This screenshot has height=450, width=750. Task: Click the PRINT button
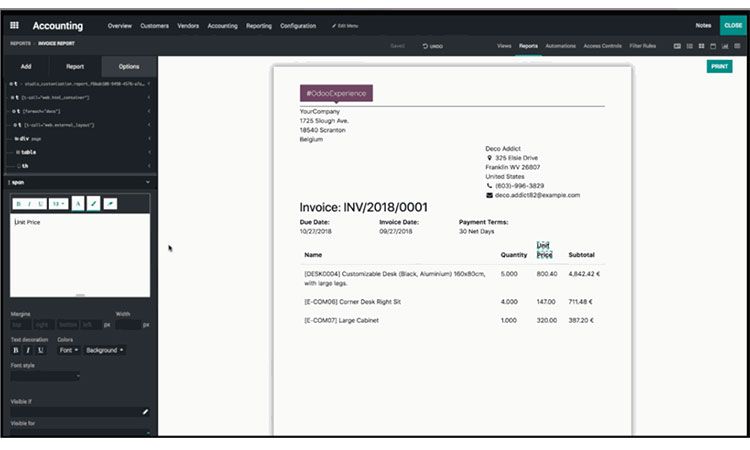pyautogui.click(x=719, y=66)
